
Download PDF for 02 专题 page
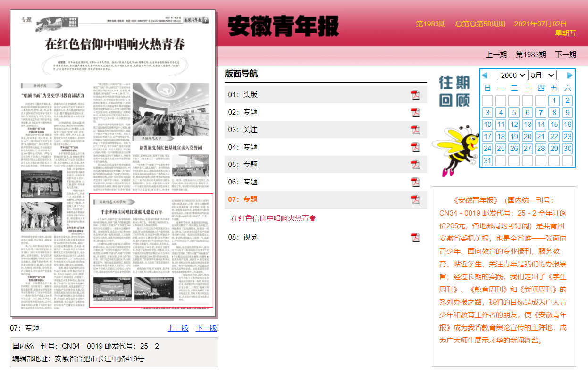click(x=415, y=112)
